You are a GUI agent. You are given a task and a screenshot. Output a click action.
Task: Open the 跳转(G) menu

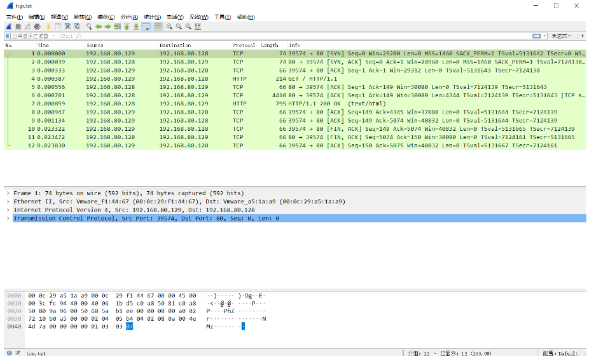coord(83,17)
